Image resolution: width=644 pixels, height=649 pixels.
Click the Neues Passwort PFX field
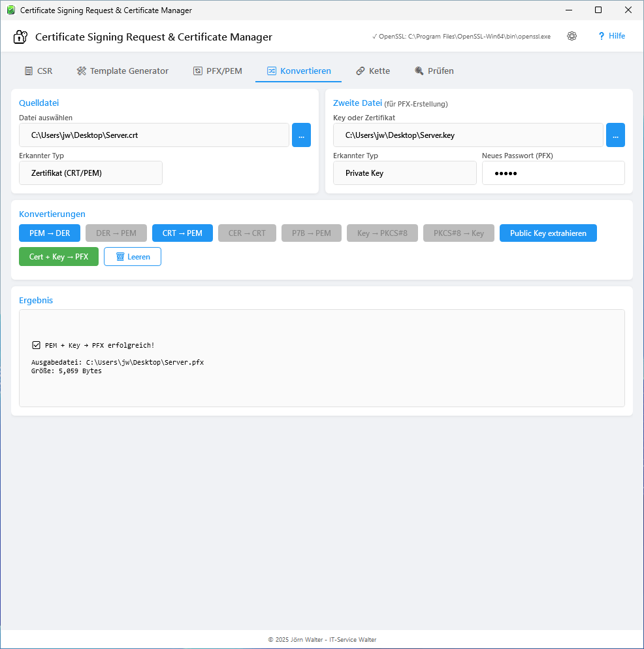coord(553,173)
